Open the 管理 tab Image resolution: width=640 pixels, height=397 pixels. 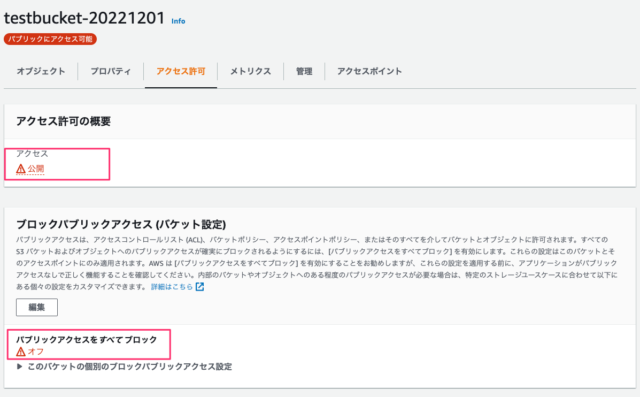pos(304,71)
